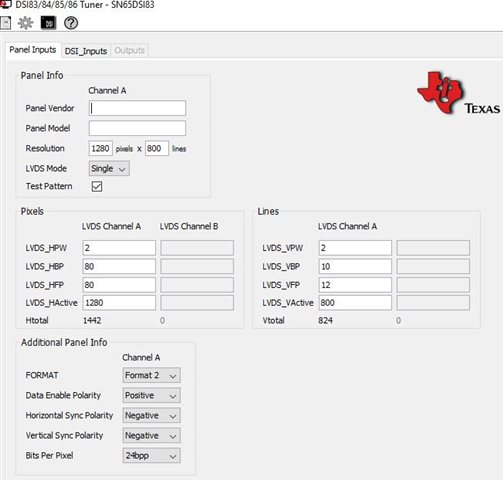This screenshot has width=503, height=480.
Task: Click LVDS_HActive Channel B field
Action: [x=197, y=303]
